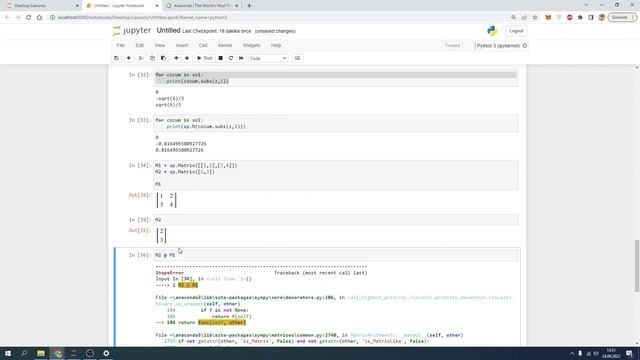Screen dimensions: 640x360
Task: Open the red circular extension icon
Action: click(569, 18)
